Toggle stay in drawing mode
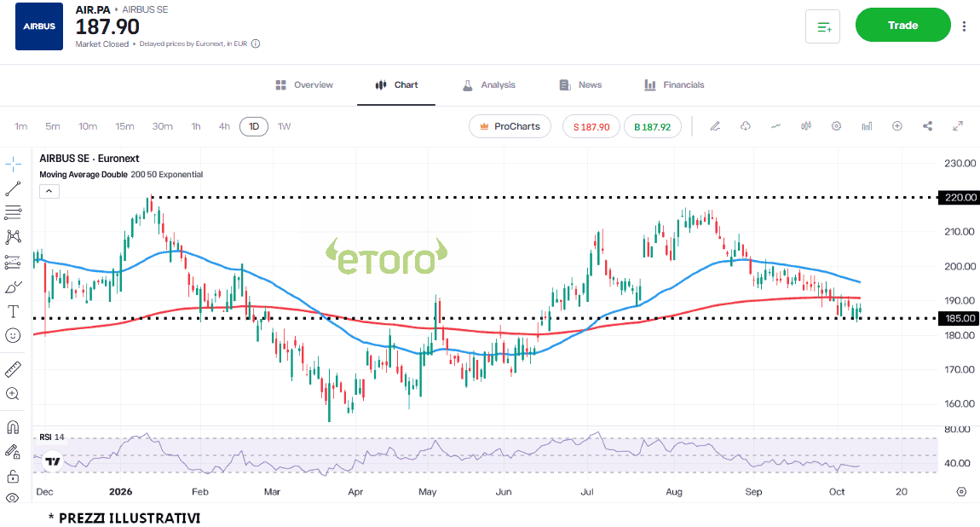 [13, 452]
